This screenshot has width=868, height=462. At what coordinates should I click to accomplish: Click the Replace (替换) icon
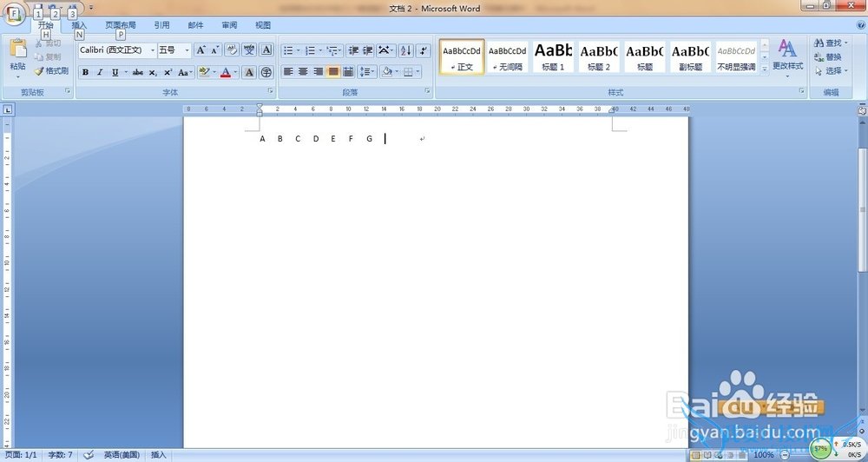coord(829,57)
